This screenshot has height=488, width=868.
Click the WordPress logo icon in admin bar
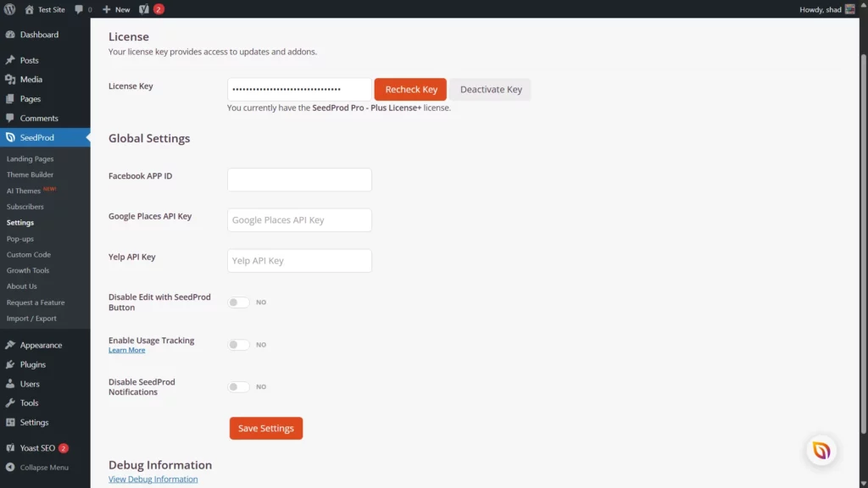pyautogui.click(x=9, y=9)
